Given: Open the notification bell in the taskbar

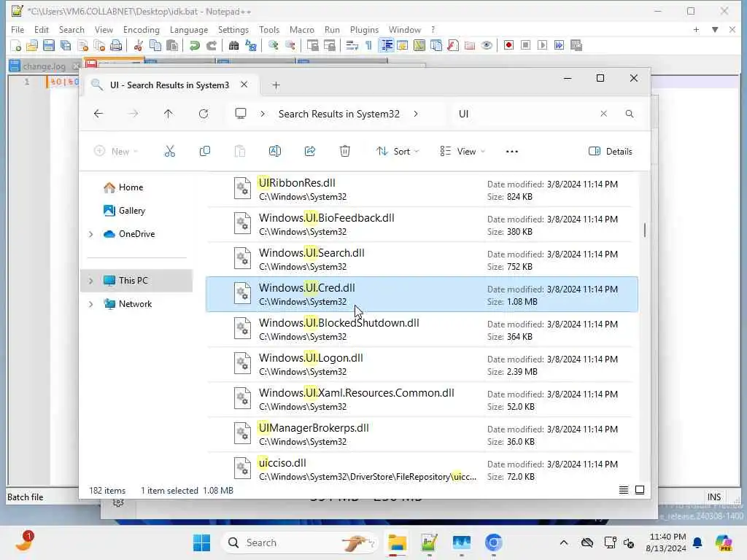Looking at the screenshot, I should (697, 542).
